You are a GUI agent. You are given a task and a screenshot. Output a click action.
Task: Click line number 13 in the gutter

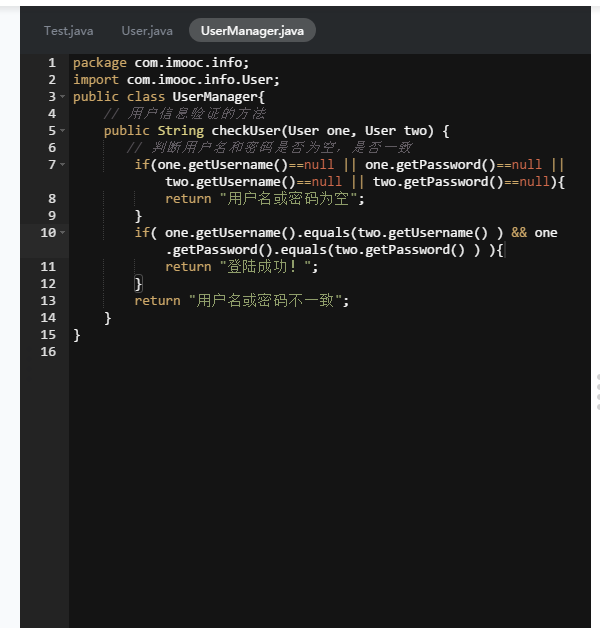pyautogui.click(x=48, y=301)
